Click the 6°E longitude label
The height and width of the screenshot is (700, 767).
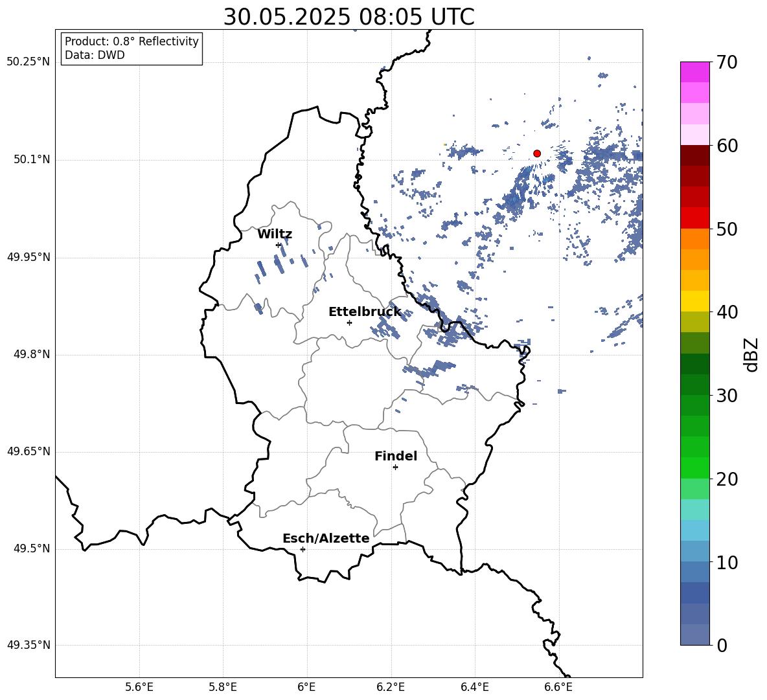pos(306,687)
